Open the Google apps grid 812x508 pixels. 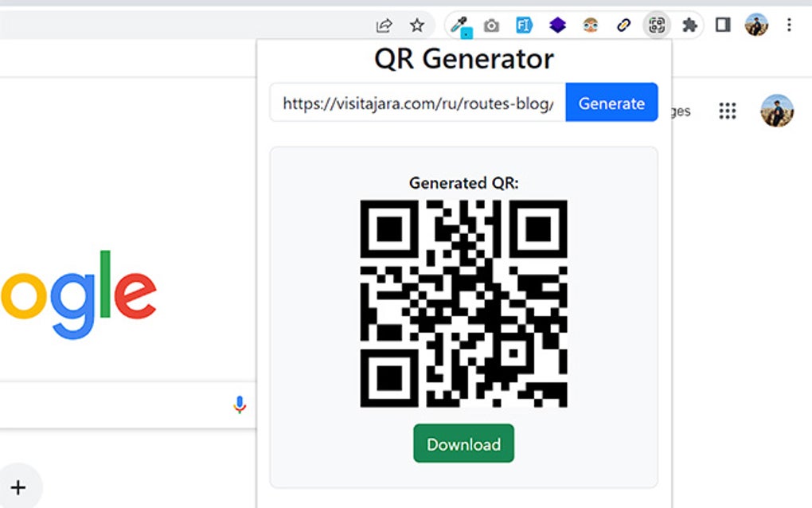click(728, 111)
